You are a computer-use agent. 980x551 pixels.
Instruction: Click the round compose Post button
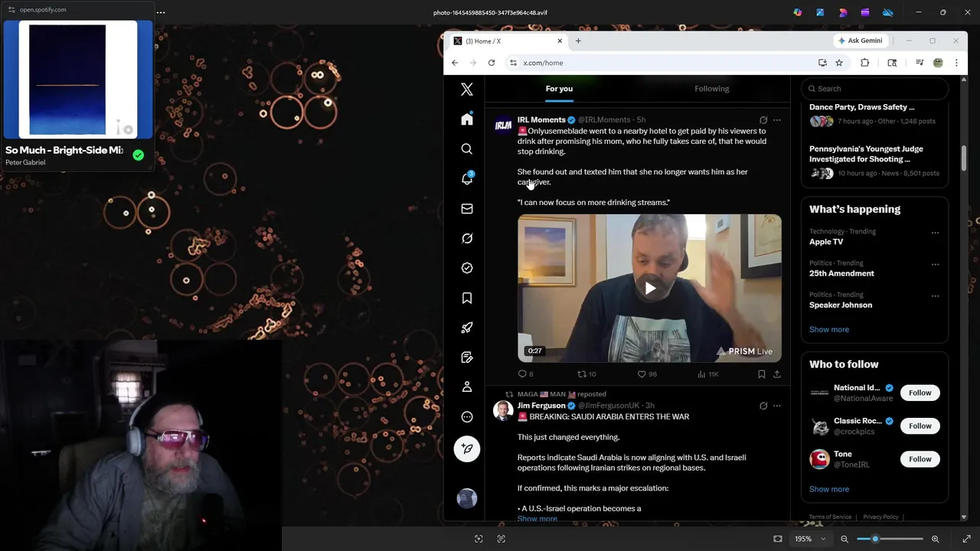467,448
